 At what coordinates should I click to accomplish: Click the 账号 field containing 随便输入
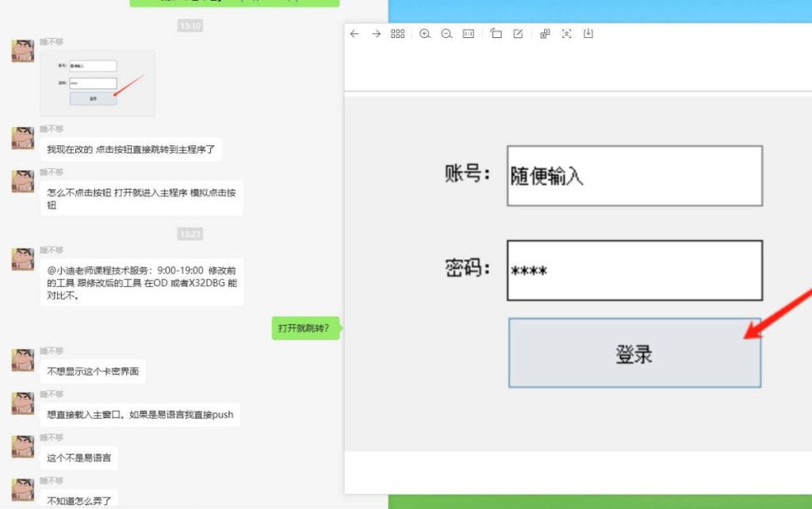pos(634,176)
